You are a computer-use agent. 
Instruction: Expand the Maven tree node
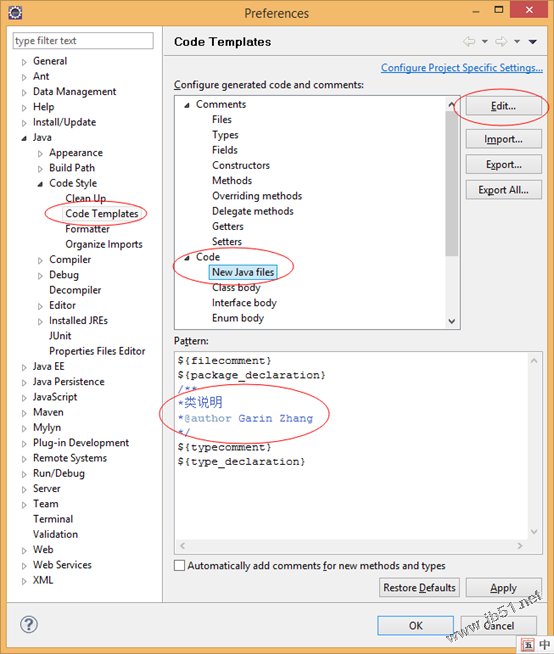tap(24, 413)
